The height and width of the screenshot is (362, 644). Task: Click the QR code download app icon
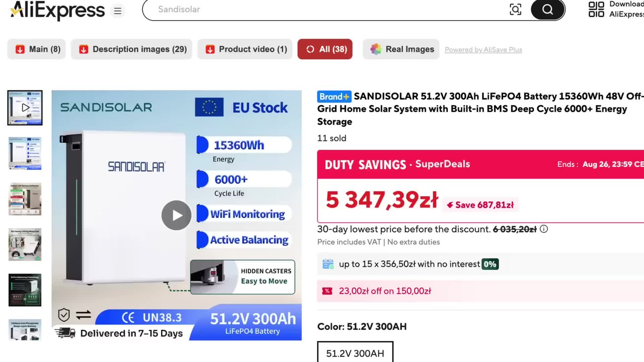pos(596,9)
